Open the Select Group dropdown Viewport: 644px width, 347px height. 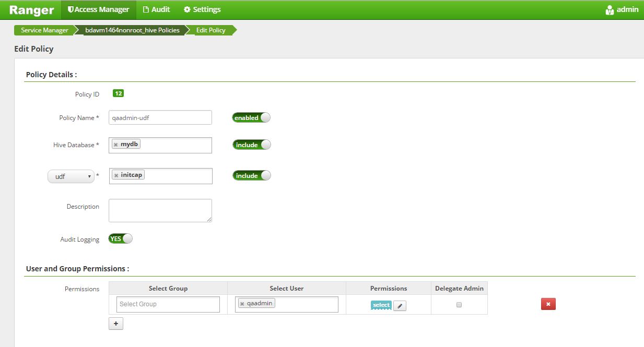(x=167, y=304)
